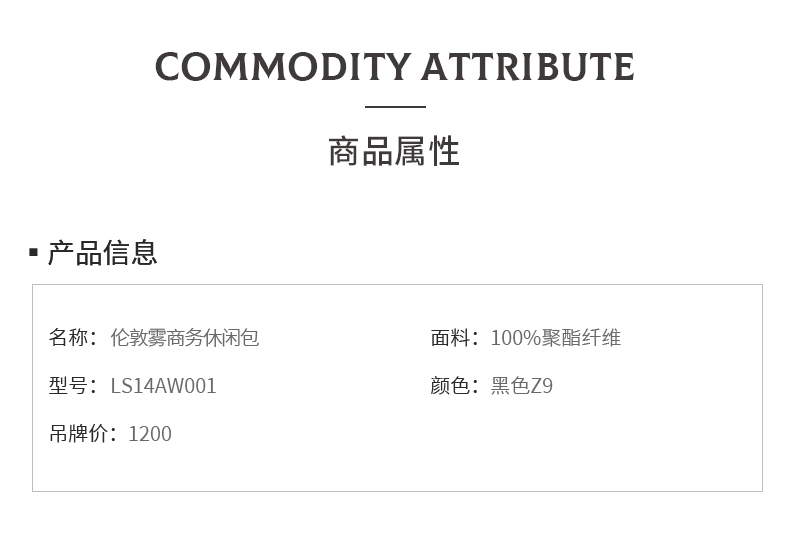Click the blank area below the 颜色 row

560,440
